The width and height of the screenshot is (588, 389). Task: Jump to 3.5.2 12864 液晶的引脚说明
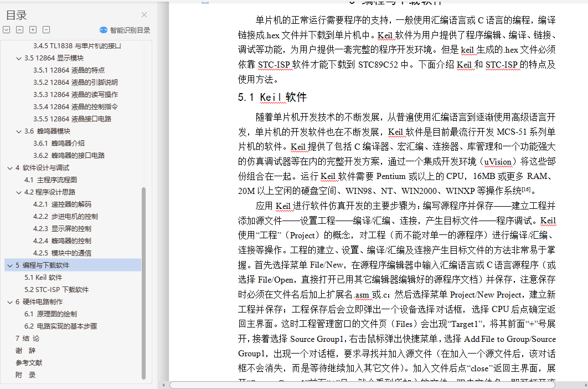click(x=75, y=82)
